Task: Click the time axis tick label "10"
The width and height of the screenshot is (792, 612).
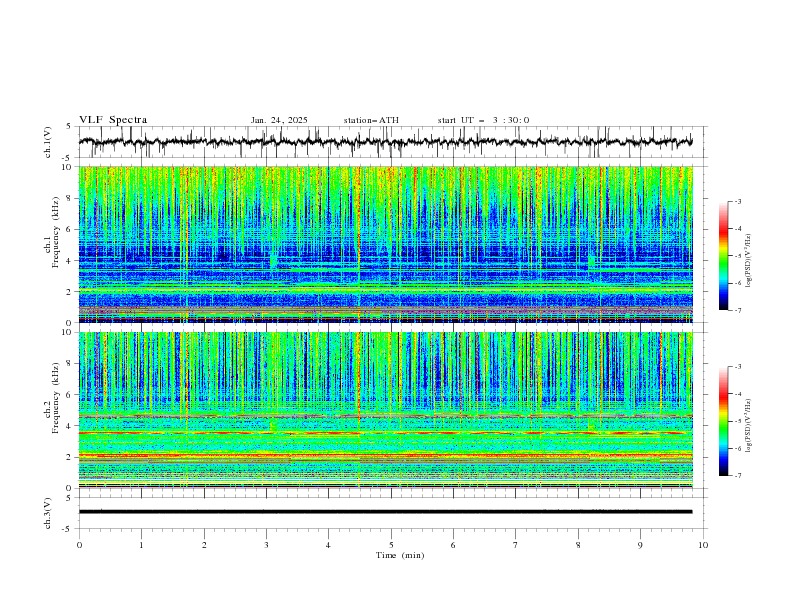Action: point(703,545)
